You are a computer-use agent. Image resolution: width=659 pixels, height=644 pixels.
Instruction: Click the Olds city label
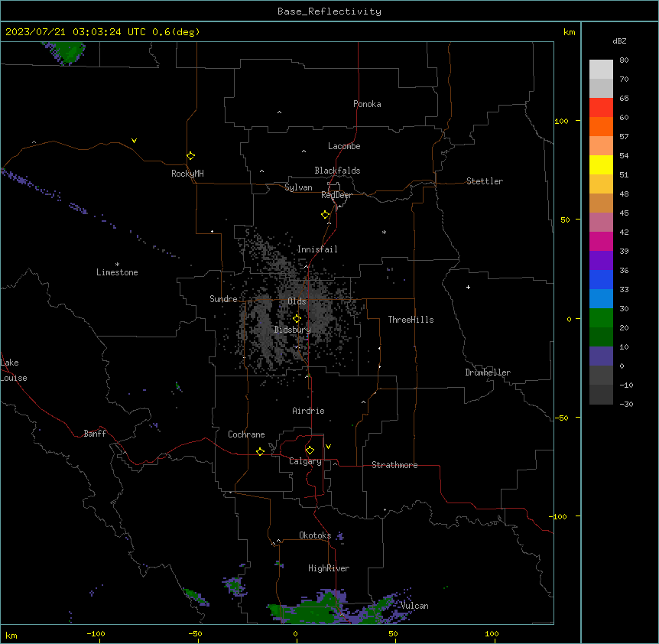(x=297, y=301)
